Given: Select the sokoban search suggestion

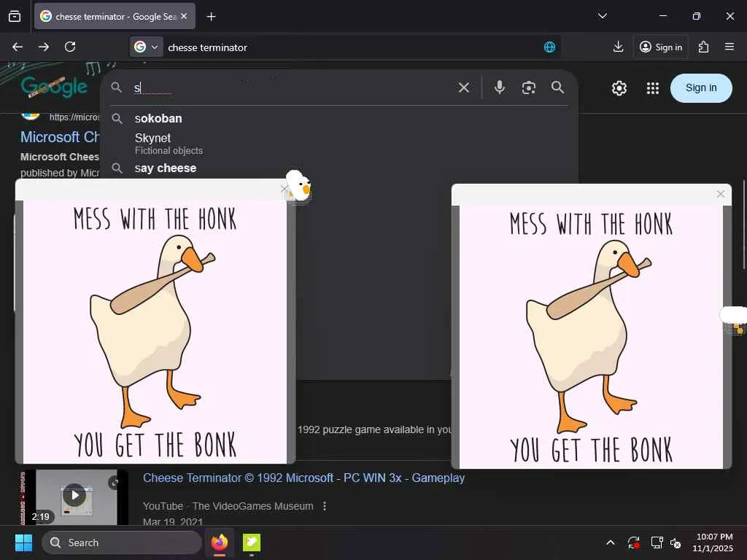Looking at the screenshot, I should 339,118.
